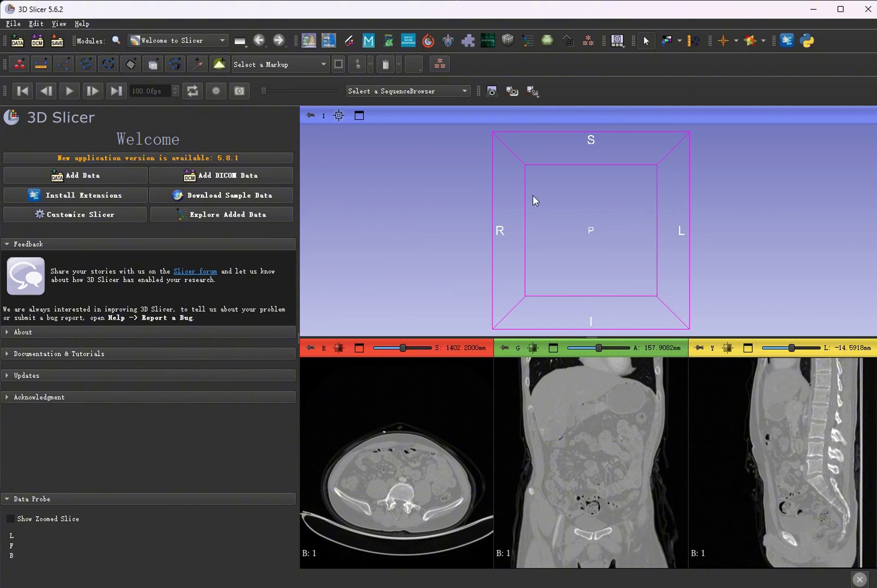877x588 pixels.
Task: Open the File menu
Action: 13,24
